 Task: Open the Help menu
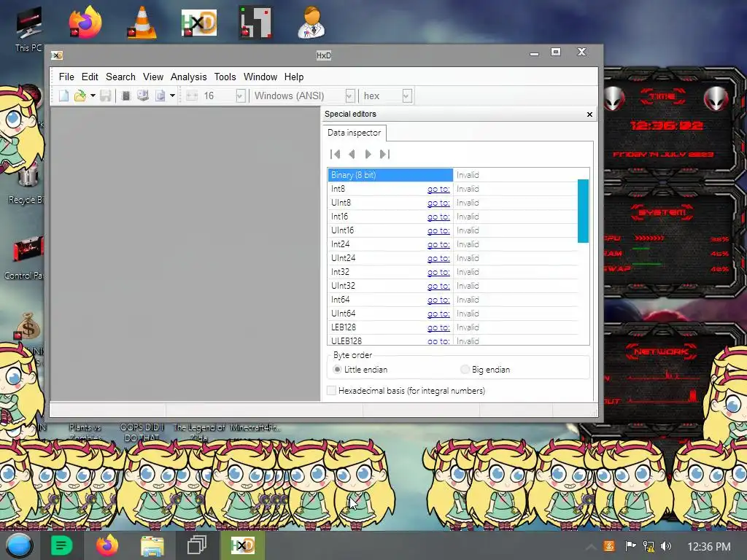pyautogui.click(x=294, y=77)
